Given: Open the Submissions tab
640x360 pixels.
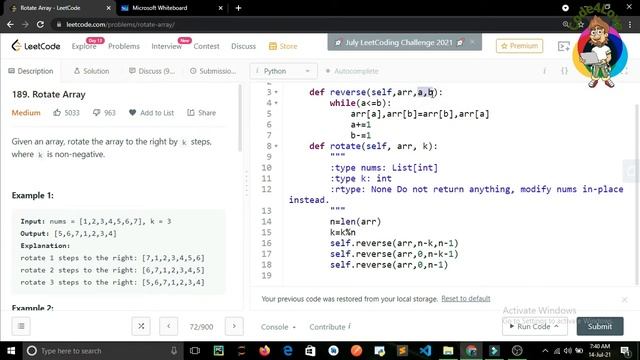Looking at the screenshot, I should click(213, 71).
